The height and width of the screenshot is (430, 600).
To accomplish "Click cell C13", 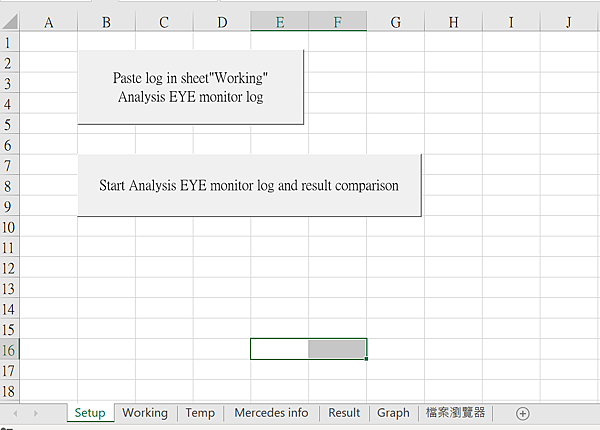I will [164, 288].
